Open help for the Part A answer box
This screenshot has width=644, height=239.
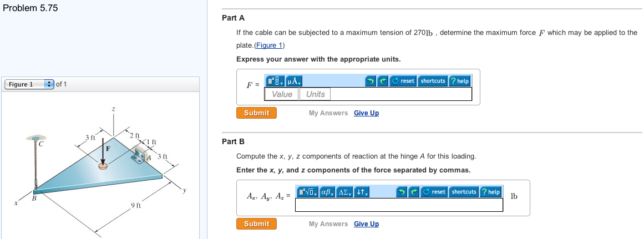(460, 81)
